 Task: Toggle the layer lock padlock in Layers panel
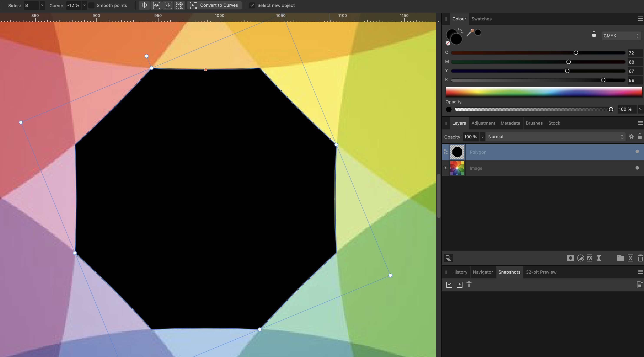[640, 137]
